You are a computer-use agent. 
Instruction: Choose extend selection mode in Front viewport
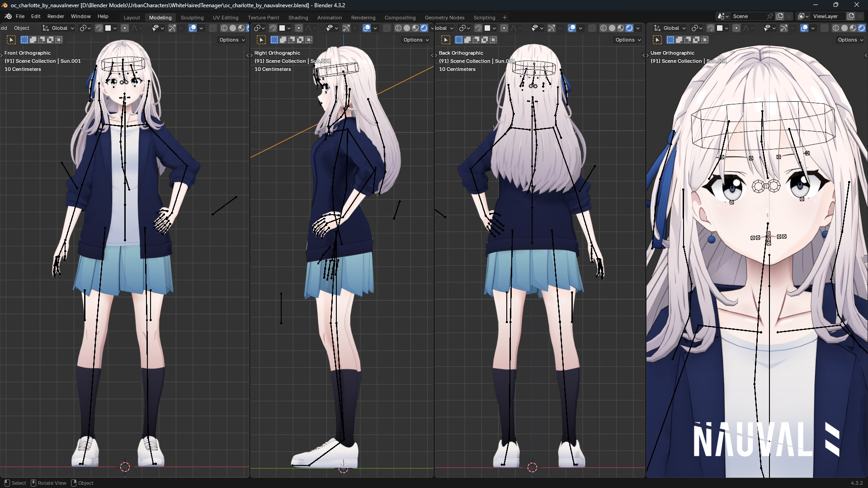pyautogui.click(x=33, y=40)
